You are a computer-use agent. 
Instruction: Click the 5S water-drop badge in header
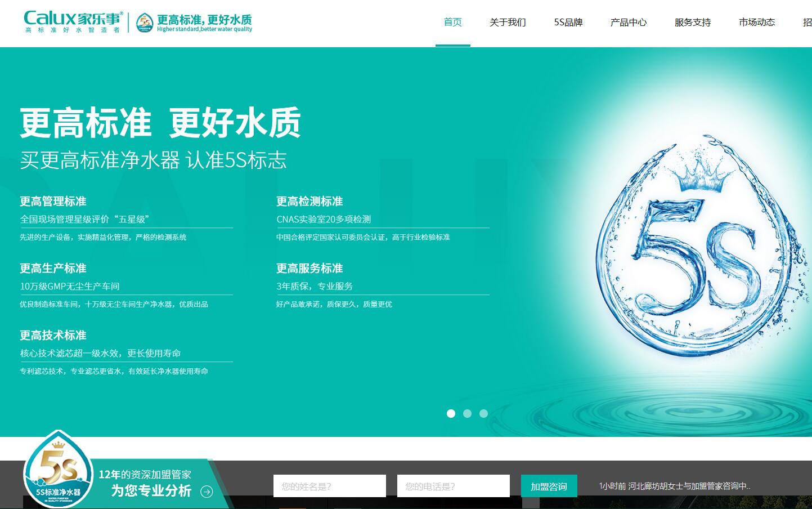tap(145, 23)
